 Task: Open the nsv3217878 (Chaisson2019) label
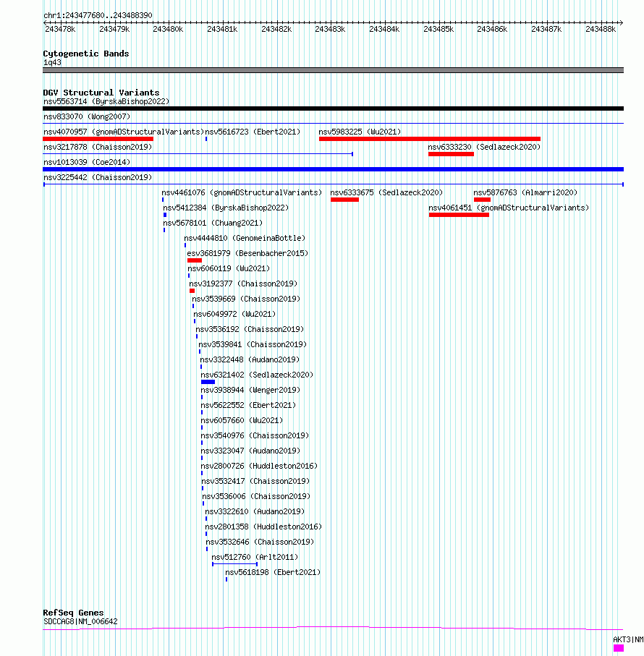(x=98, y=147)
